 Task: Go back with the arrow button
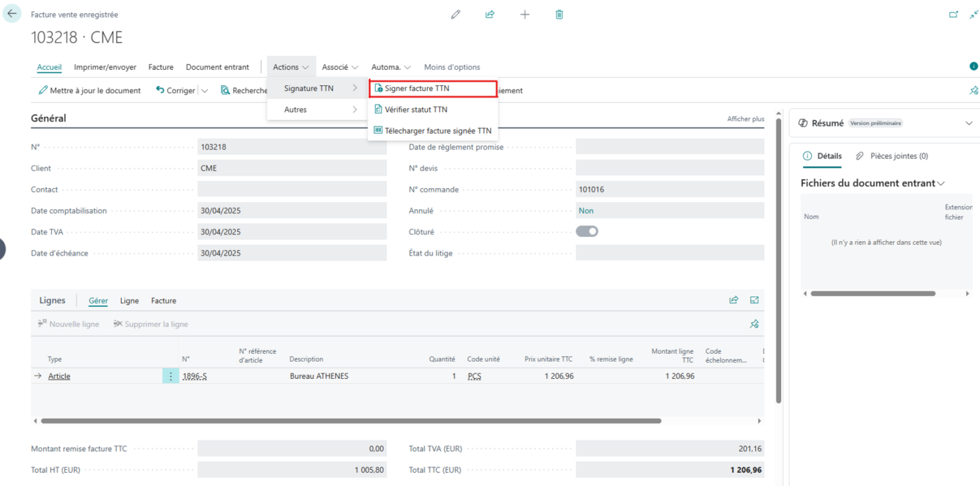(12, 13)
